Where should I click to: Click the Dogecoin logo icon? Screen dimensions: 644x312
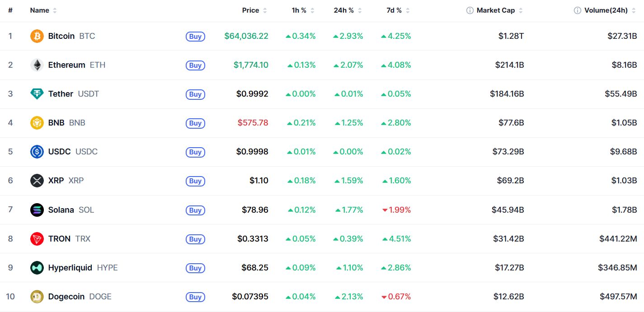[x=37, y=297]
